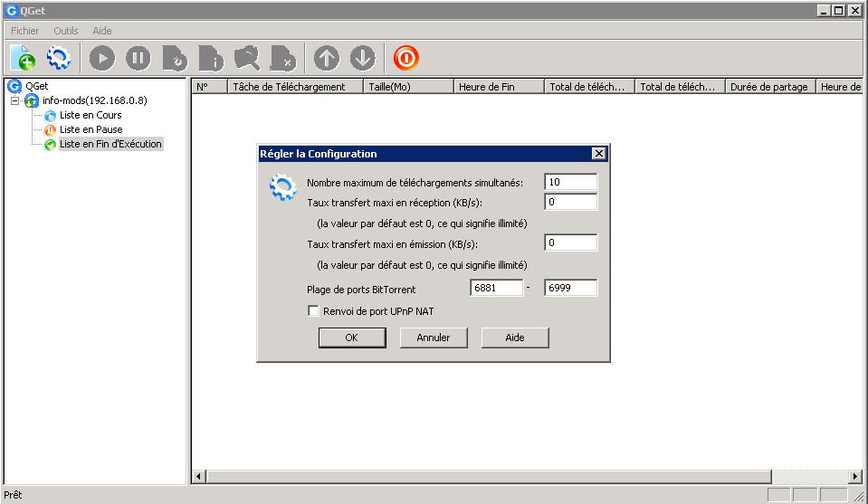This screenshot has height=504, width=868.
Task: Click the green Liste en Fin d'Exécution icon
Action: 50,145
